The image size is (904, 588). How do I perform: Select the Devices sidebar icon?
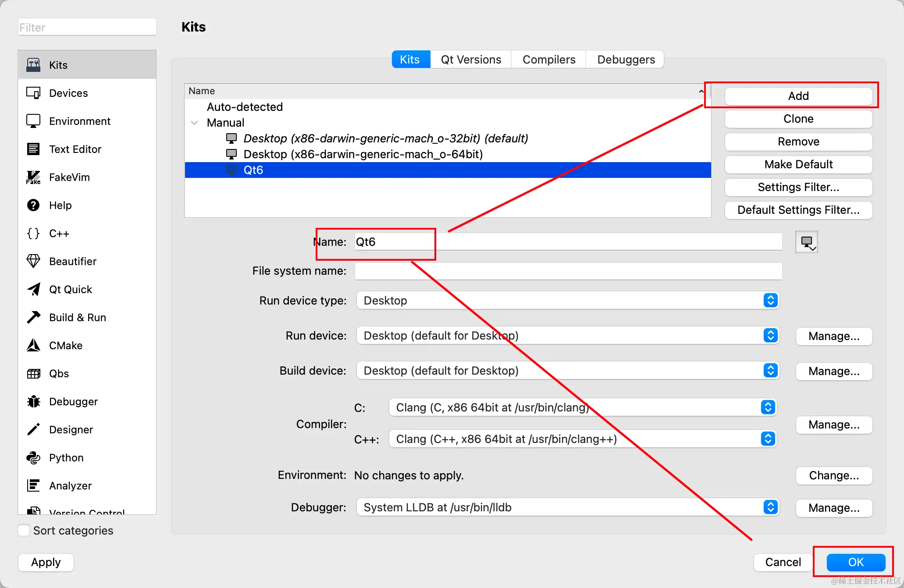[x=33, y=93]
